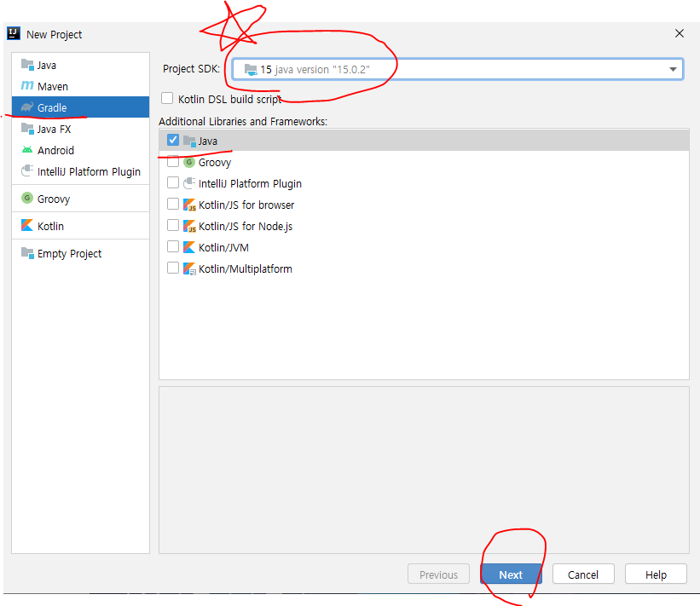The width and height of the screenshot is (700, 606).
Task: Select Java project type in sidebar
Action: pos(80,65)
